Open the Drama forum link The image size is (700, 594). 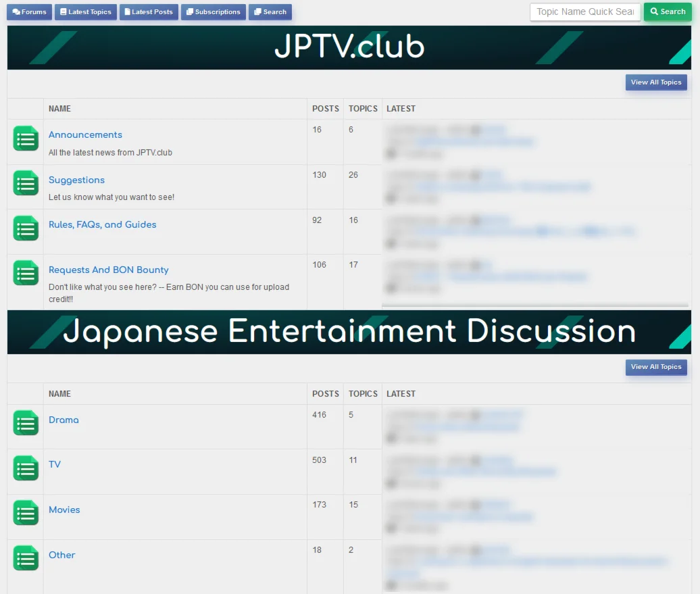click(x=64, y=420)
